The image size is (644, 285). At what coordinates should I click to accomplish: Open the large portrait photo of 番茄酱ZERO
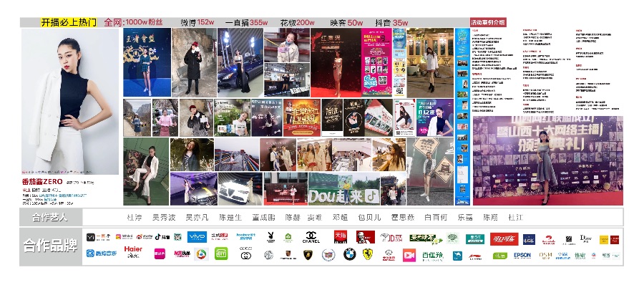70,102
